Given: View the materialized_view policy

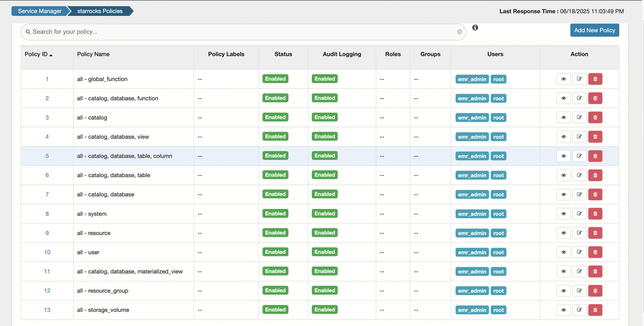Looking at the screenshot, I should (563, 272).
